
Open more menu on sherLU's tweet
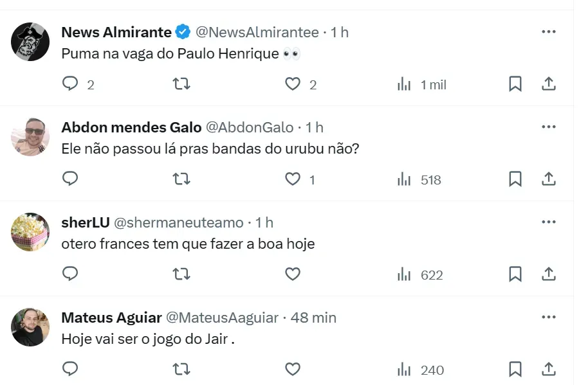pos(549,222)
